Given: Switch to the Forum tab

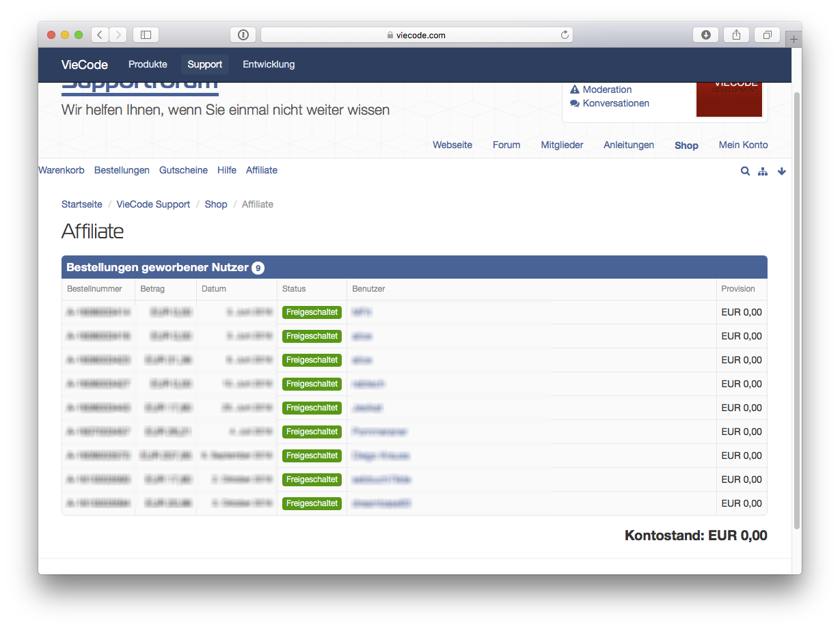Looking at the screenshot, I should coord(506,145).
